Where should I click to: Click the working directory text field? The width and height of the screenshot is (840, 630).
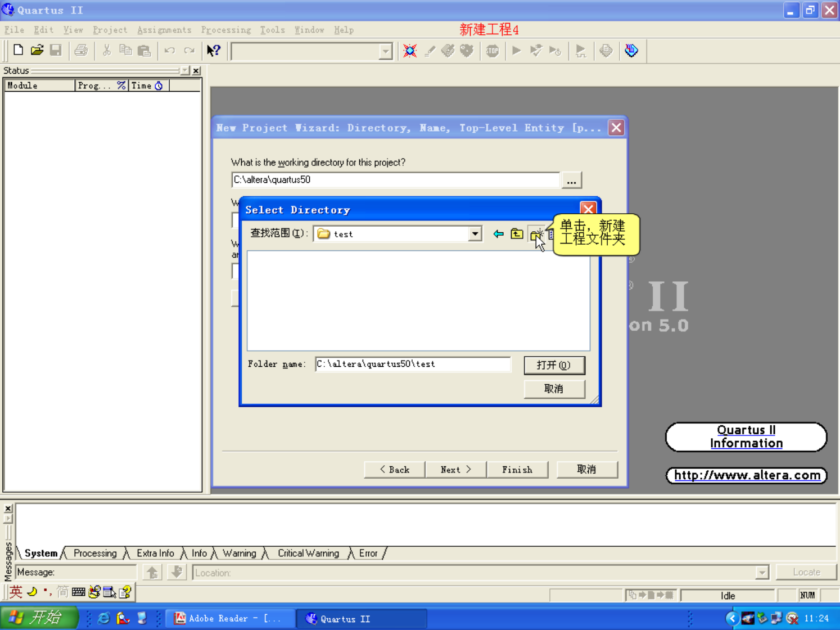(395, 180)
